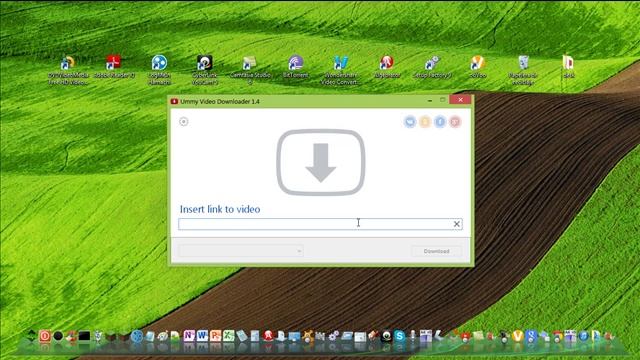Click the gears settings icon in dock
The height and width of the screenshot is (360, 640).
click(x=333, y=336)
